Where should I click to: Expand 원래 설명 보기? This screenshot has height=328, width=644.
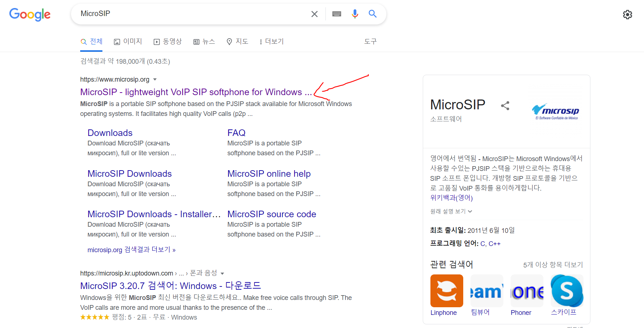pos(451,211)
